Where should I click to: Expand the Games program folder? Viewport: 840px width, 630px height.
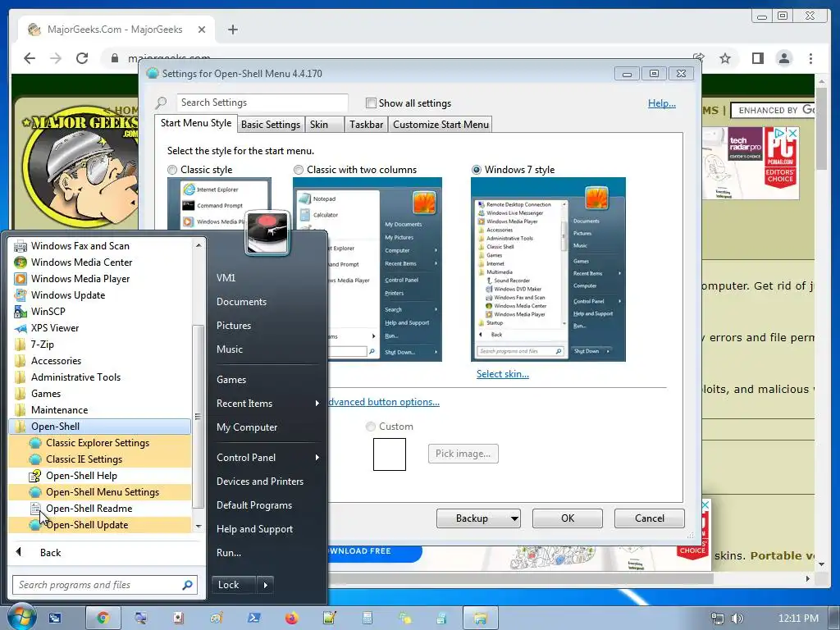(99, 394)
